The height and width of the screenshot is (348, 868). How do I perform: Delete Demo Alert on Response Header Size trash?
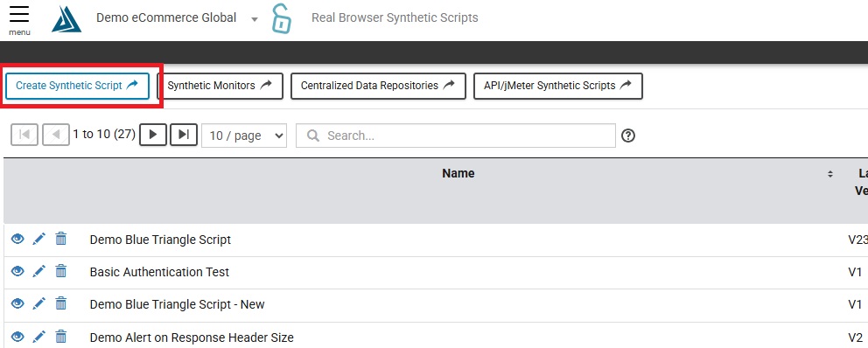pyautogui.click(x=61, y=337)
